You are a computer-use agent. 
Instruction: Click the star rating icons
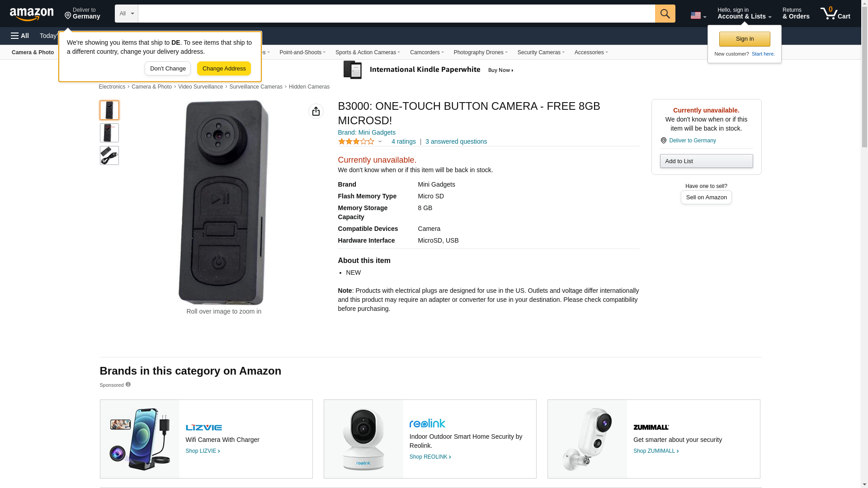point(356,141)
